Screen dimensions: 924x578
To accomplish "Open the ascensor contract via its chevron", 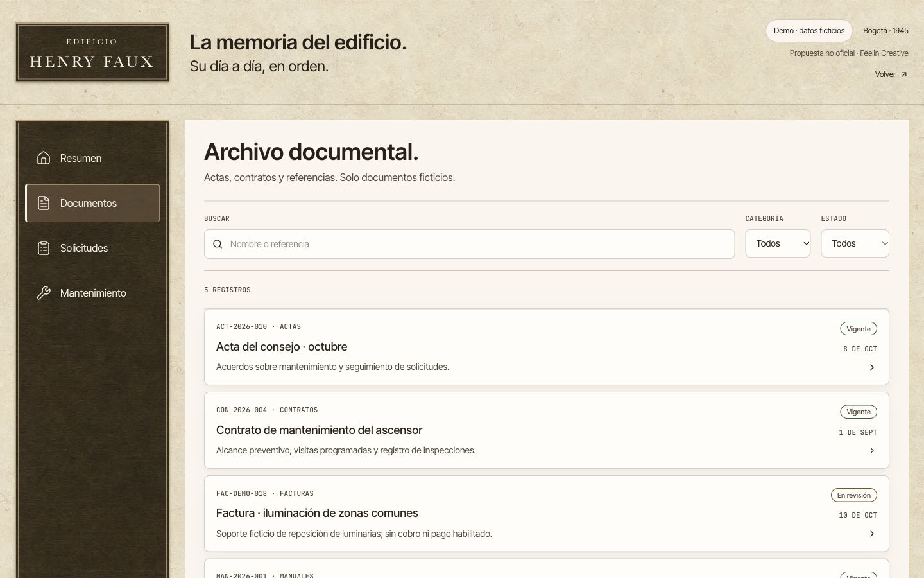I will pyautogui.click(x=871, y=451).
